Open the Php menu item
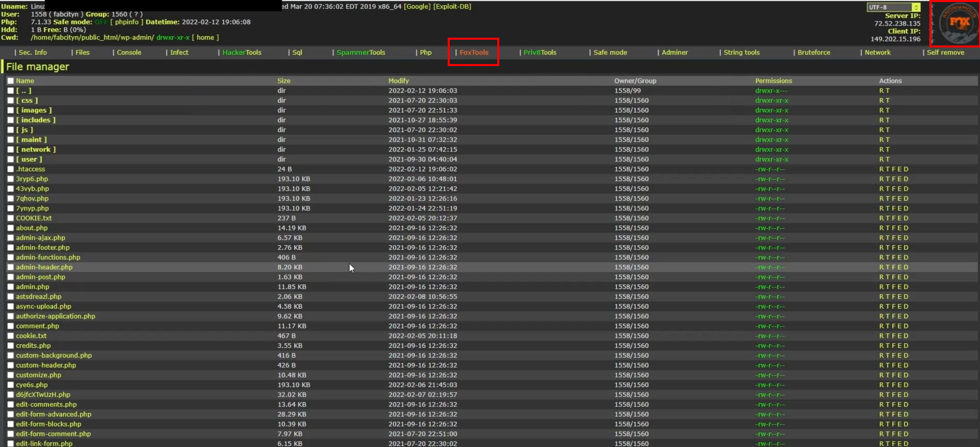Screen dimensions: 980x447 [426, 52]
